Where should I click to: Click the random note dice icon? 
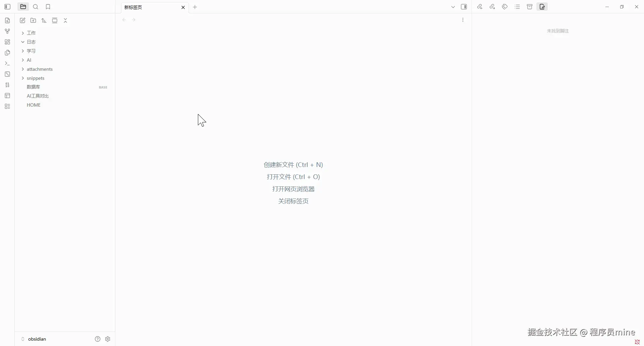[x=7, y=74]
